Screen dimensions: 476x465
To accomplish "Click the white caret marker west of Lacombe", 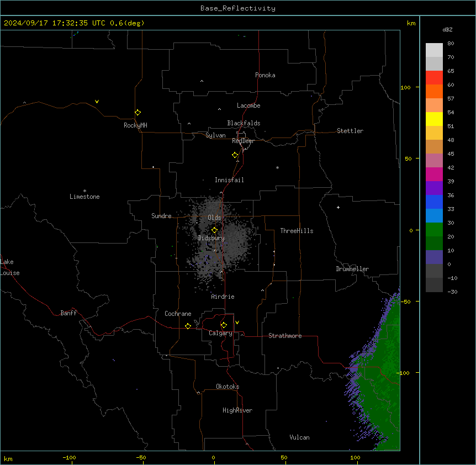I will 219,109.
